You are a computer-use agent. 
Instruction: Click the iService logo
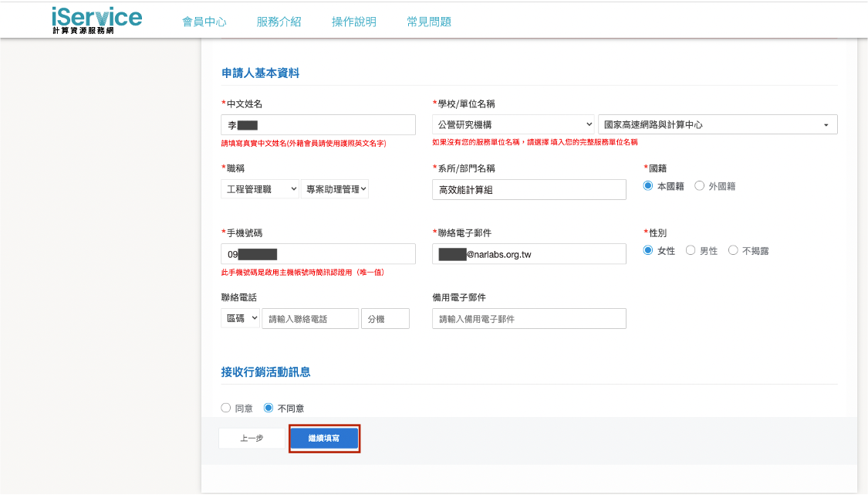pyautogui.click(x=97, y=20)
